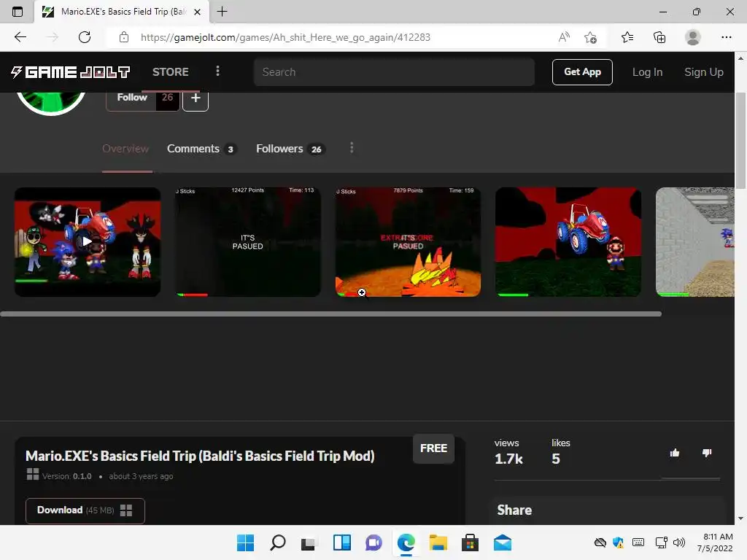Click the browser Refresh icon
This screenshot has width=747, height=560.
click(x=85, y=37)
